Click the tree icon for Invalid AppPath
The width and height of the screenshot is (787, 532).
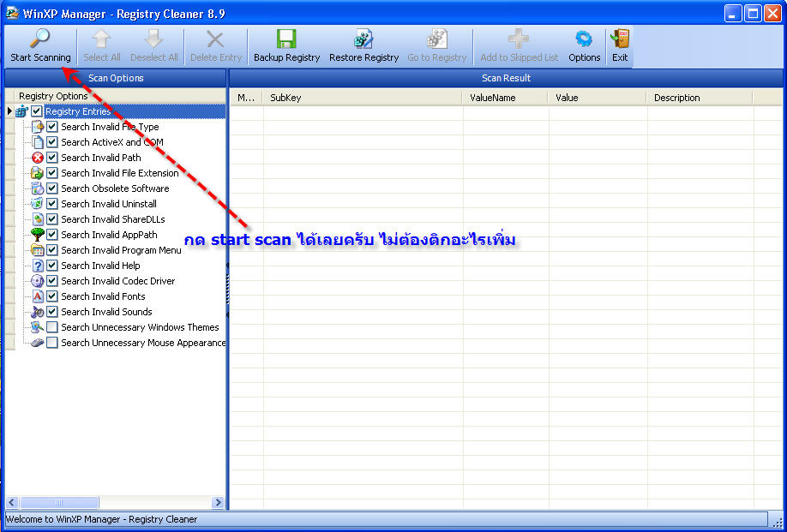[38, 235]
